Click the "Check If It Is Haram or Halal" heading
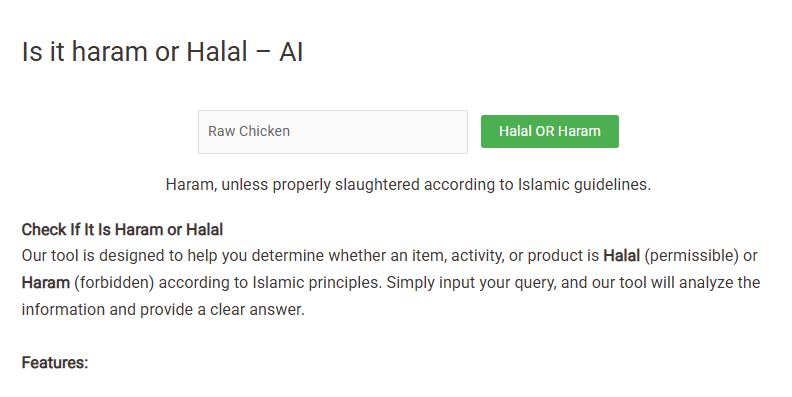 pyautogui.click(x=122, y=230)
